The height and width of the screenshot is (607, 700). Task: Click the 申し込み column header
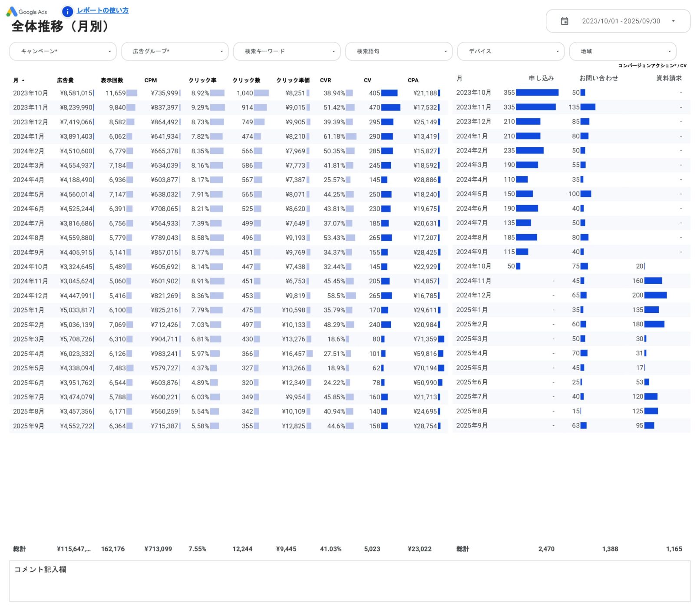pyautogui.click(x=541, y=78)
